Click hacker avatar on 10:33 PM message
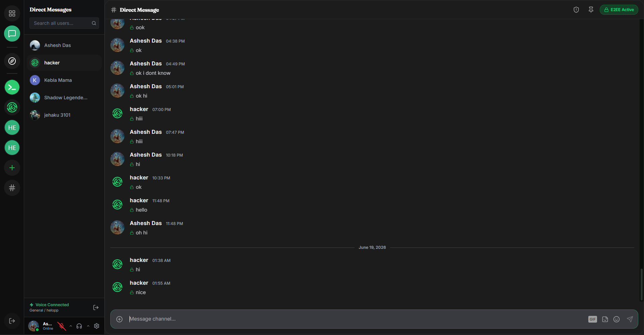The height and width of the screenshot is (335, 644). 117,182
